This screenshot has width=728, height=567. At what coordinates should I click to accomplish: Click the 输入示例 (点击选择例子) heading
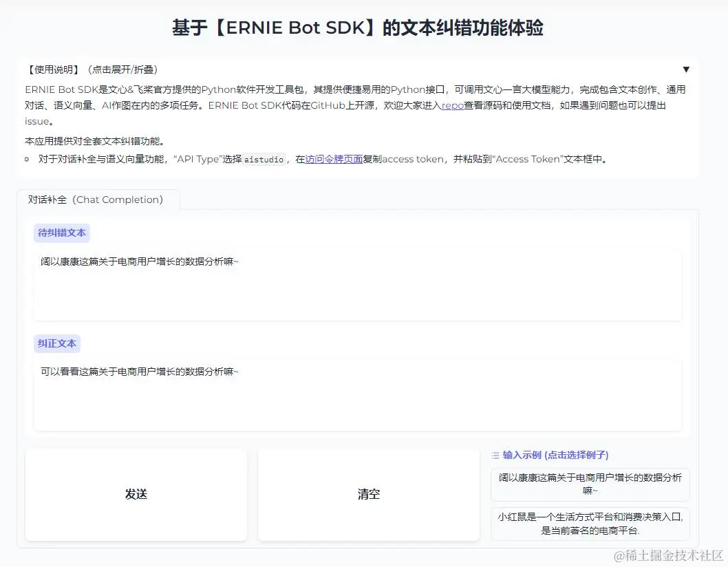pos(555,455)
